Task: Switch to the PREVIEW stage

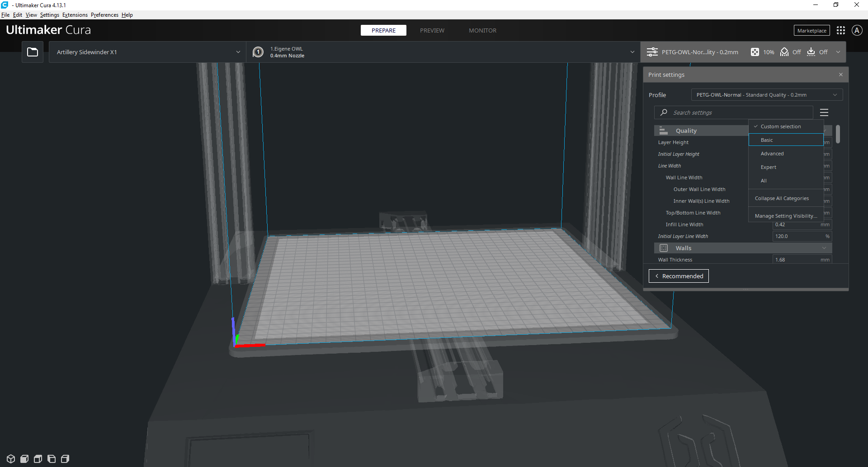Action: click(x=432, y=30)
